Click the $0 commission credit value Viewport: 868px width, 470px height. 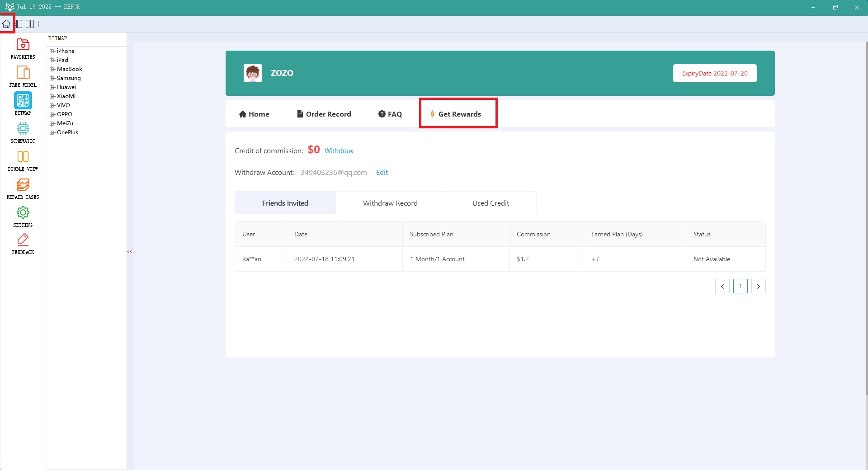click(x=314, y=150)
